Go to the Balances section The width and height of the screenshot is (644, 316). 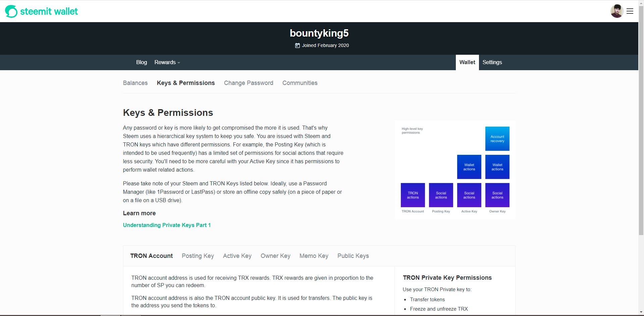point(135,83)
